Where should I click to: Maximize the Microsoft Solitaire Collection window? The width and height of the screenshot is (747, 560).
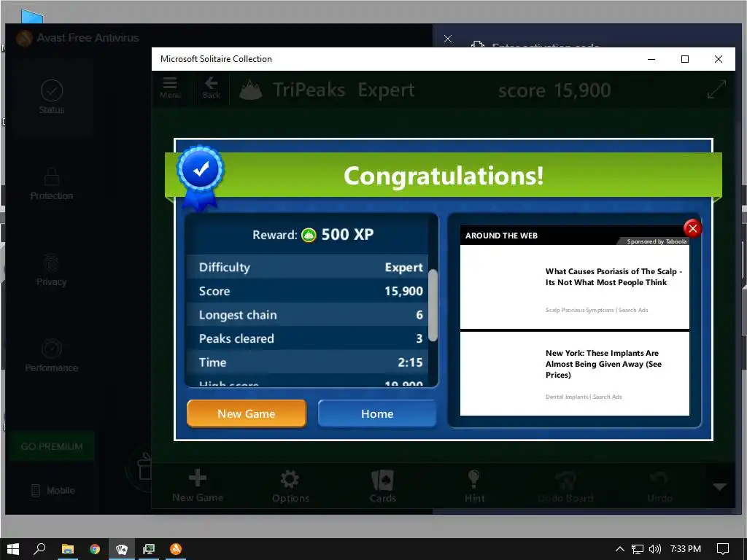pos(685,59)
